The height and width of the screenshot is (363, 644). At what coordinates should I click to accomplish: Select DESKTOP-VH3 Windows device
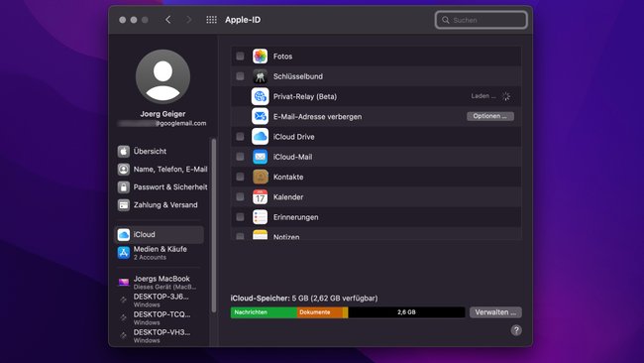click(160, 335)
